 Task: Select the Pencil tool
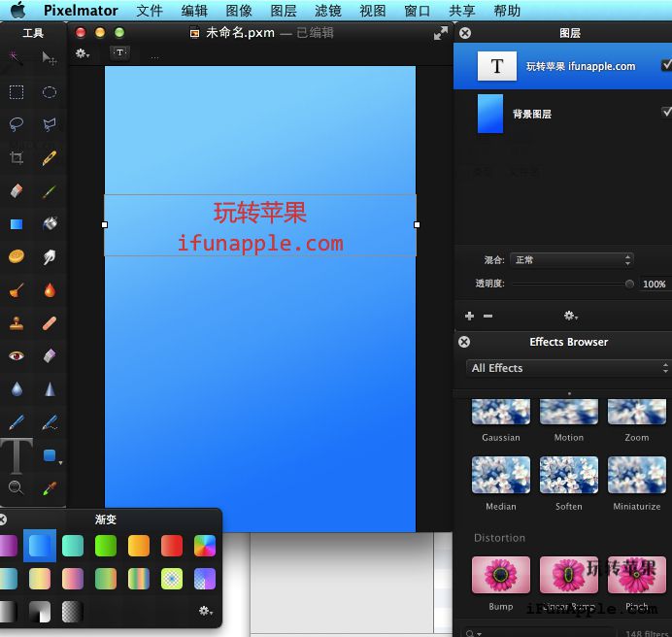pyautogui.click(x=50, y=157)
